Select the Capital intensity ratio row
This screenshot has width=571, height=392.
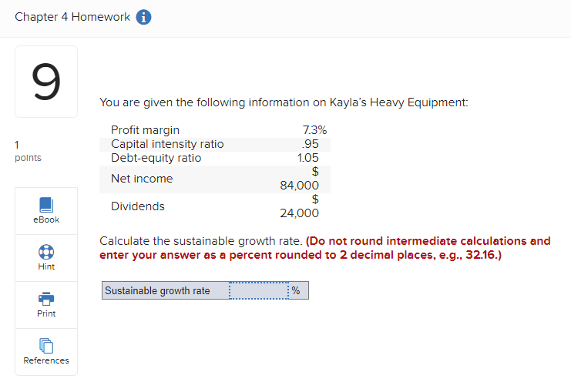click(167, 144)
